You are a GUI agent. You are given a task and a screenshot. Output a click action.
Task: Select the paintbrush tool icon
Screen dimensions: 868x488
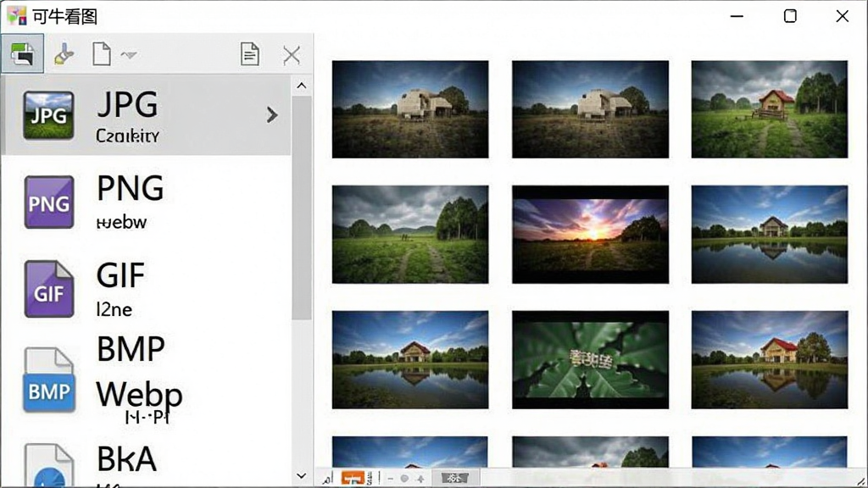point(64,54)
